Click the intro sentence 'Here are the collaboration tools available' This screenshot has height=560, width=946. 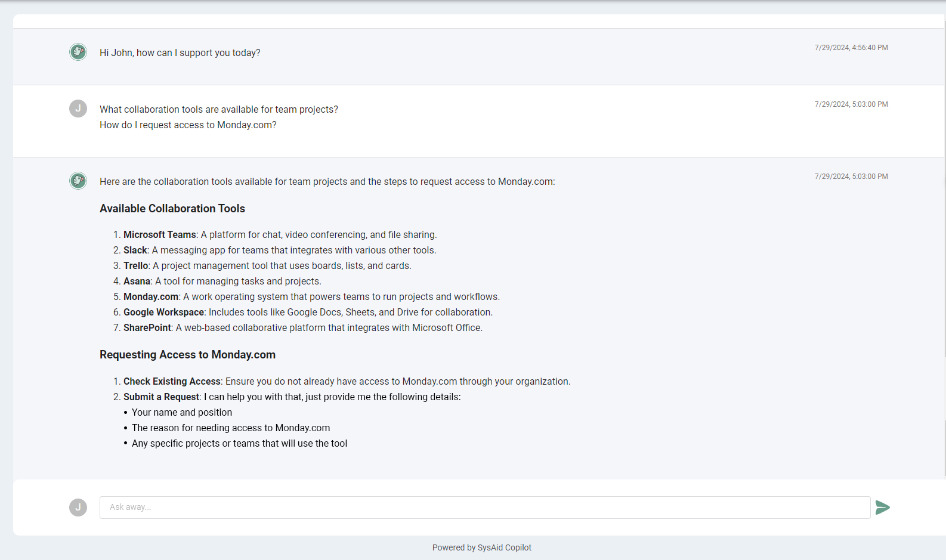pyautogui.click(x=327, y=182)
